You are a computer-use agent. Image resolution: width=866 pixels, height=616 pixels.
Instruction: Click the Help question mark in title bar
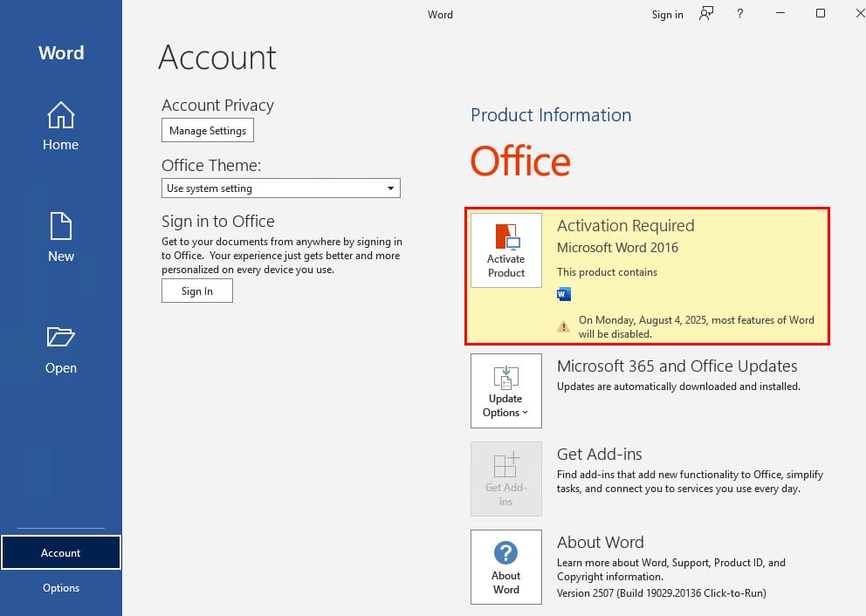[x=739, y=14]
